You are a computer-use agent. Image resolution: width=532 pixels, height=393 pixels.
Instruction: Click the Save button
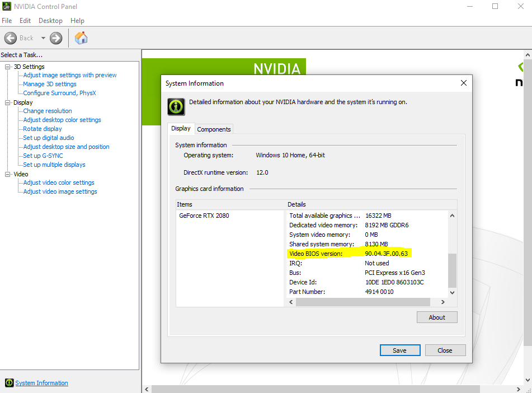pos(400,350)
